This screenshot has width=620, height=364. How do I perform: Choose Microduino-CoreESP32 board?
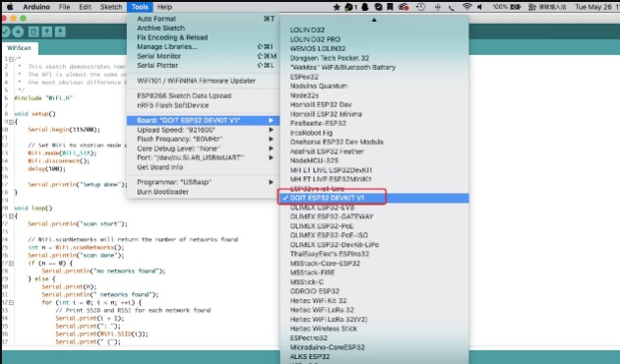[x=328, y=347]
